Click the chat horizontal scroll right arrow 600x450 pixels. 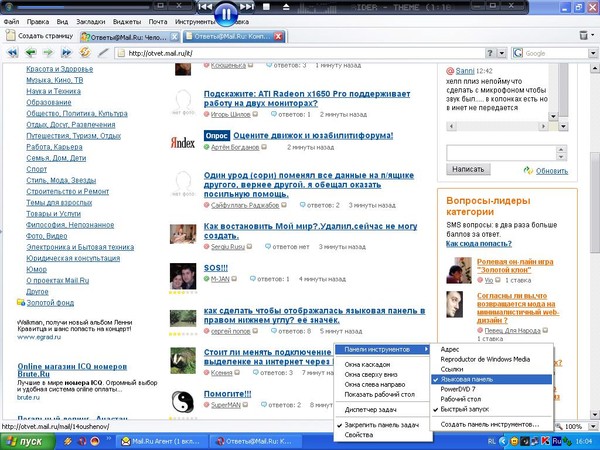[x=543, y=126]
